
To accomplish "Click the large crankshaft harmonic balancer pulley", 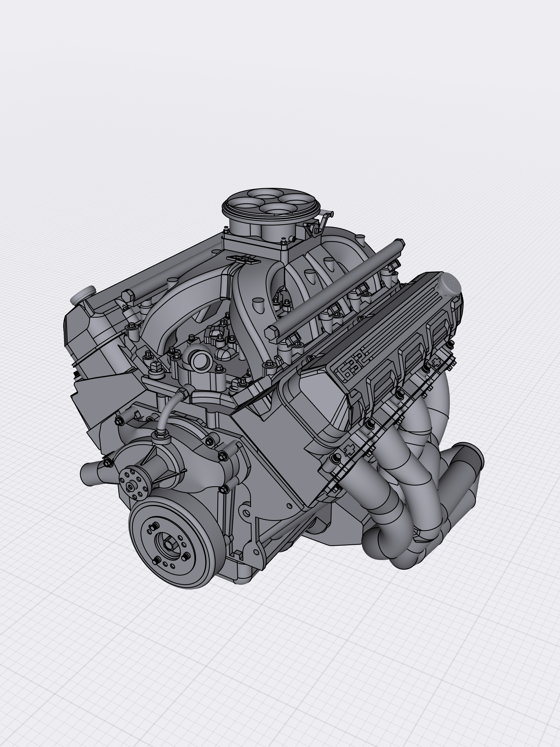I will [177, 544].
